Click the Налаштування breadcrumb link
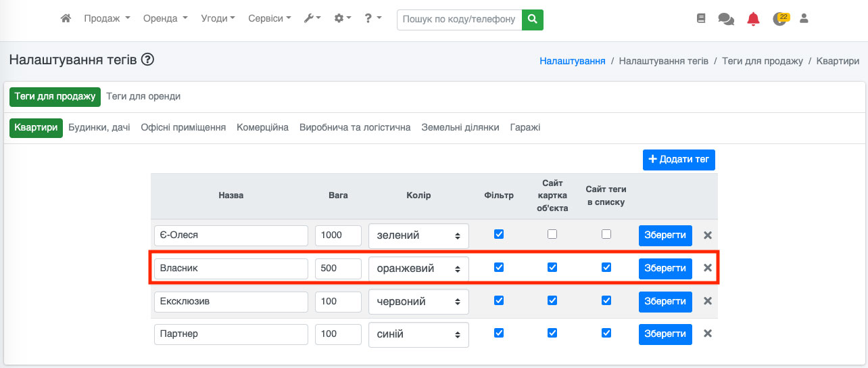This screenshot has width=868, height=368. 572,61
